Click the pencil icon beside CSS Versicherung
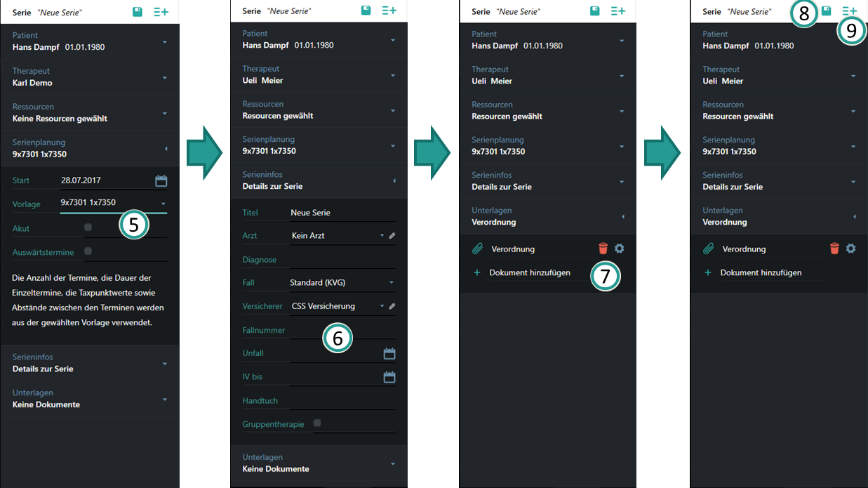Viewport: 868px width, 488px height. tap(392, 306)
